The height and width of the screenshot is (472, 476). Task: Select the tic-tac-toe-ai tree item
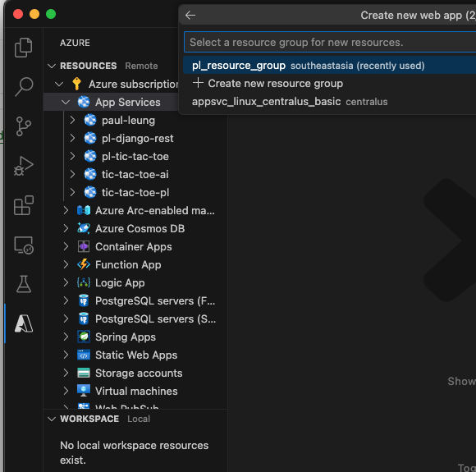(x=135, y=174)
